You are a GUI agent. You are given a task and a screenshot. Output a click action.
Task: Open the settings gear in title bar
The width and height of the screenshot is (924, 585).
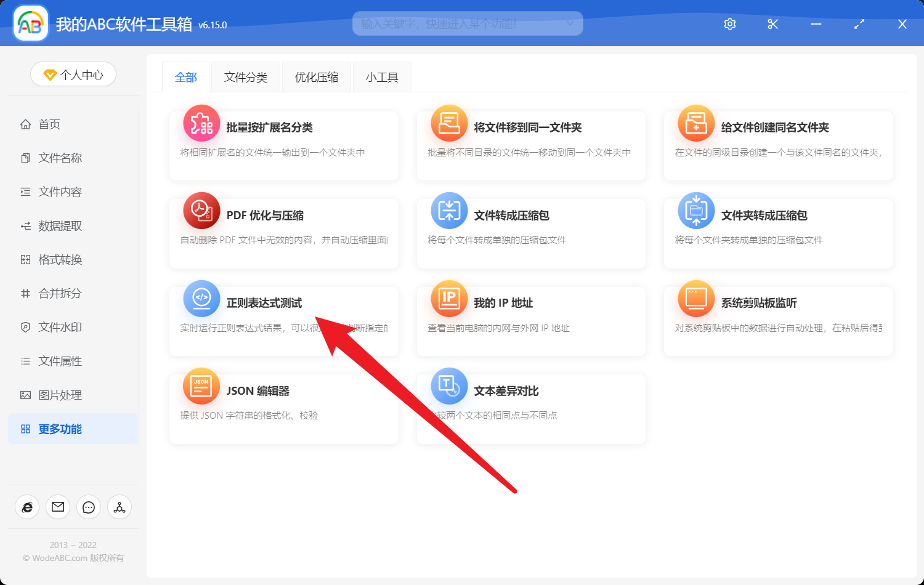(729, 24)
